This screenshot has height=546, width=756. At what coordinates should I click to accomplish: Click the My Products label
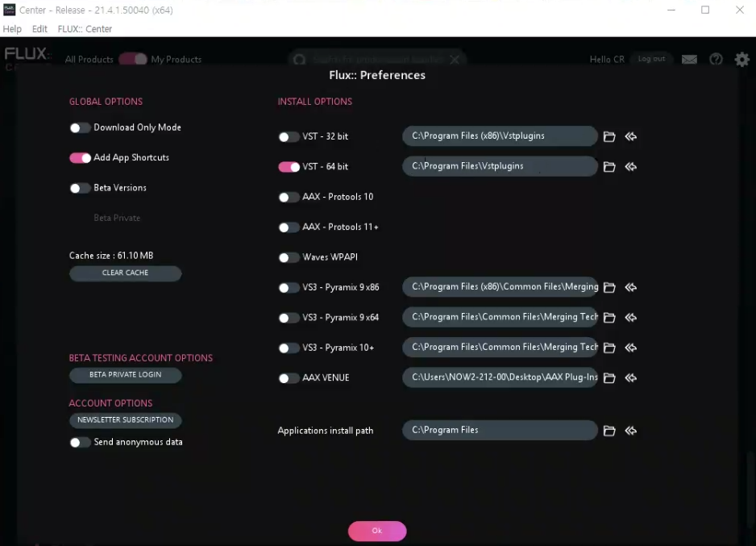176,60
